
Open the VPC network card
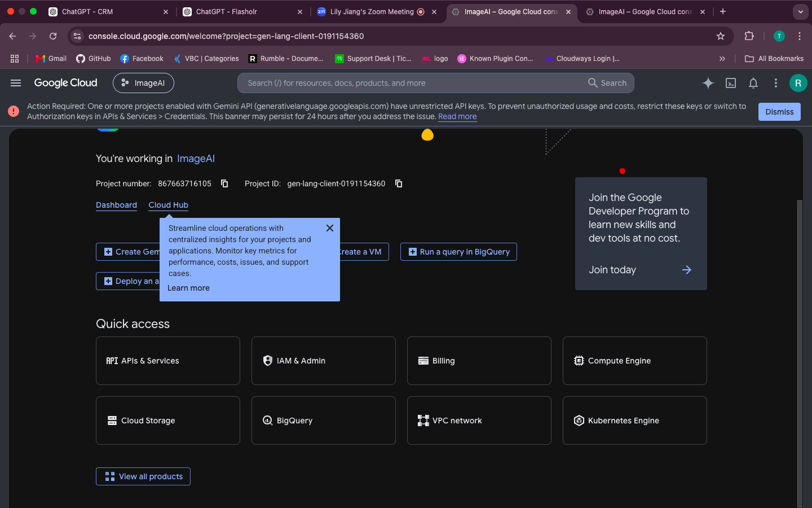(479, 421)
